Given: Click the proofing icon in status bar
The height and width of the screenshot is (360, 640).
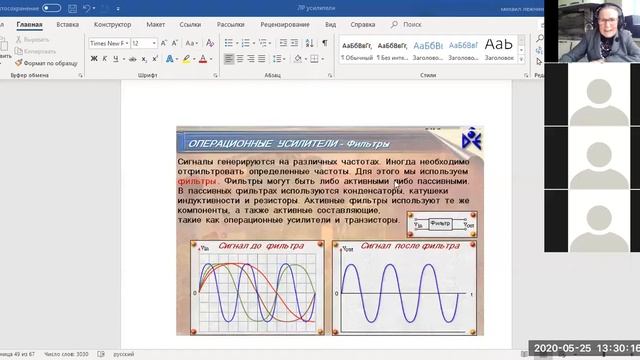Looking at the screenshot, I should click(x=101, y=354).
